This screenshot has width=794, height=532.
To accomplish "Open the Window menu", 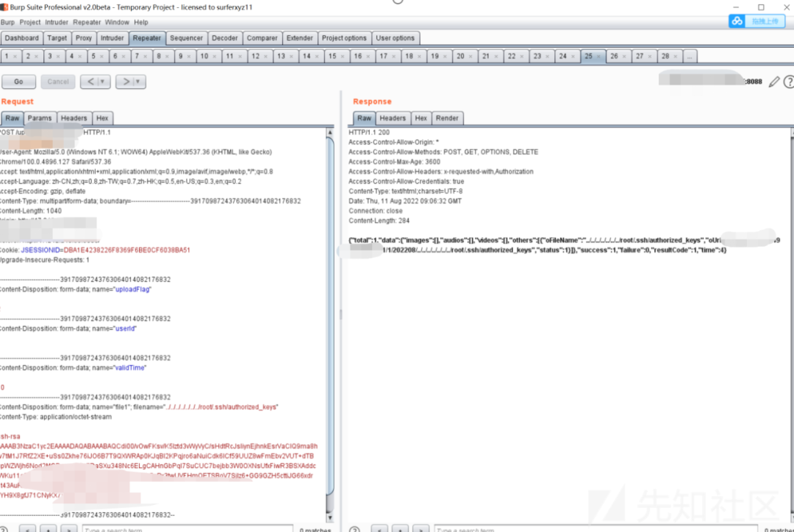I will [117, 22].
